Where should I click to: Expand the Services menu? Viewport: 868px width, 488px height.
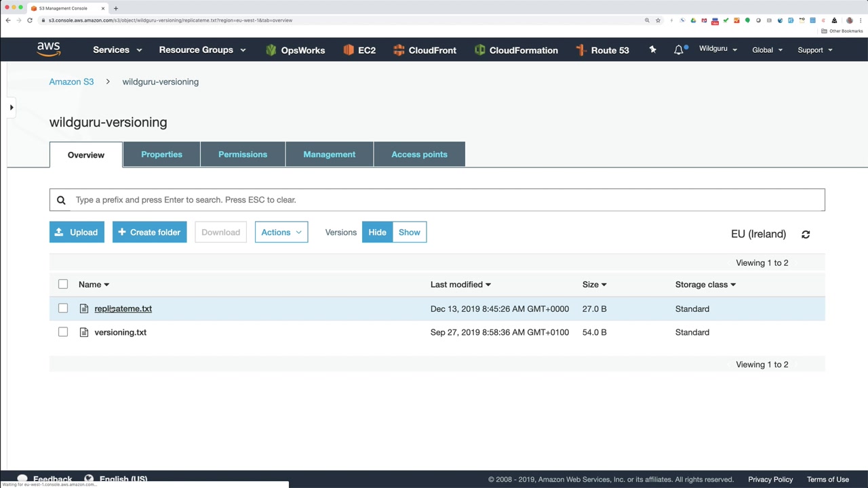coord(117,49)
